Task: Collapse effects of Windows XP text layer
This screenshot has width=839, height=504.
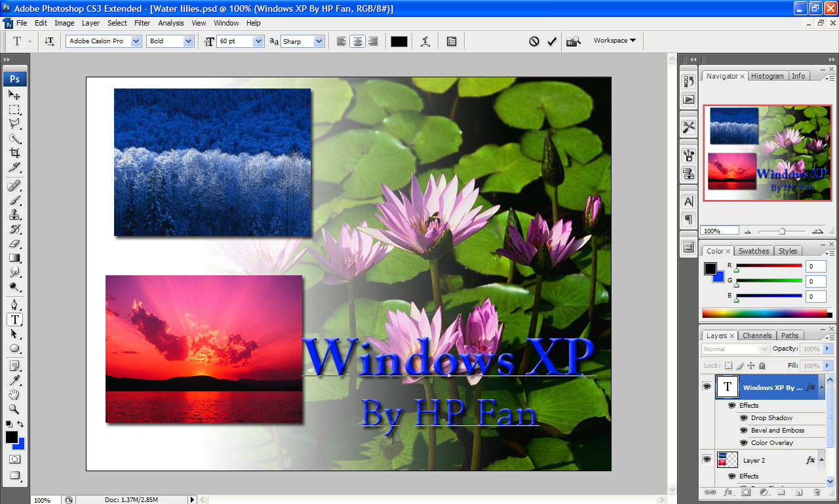Action: tap(822, 387)
